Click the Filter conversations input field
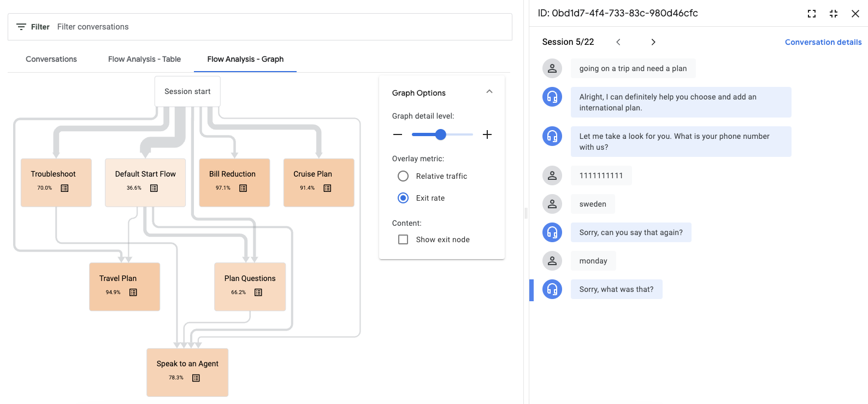Viewport: 868px width, 404px height. pyautogui.click(x=273, y=27)
